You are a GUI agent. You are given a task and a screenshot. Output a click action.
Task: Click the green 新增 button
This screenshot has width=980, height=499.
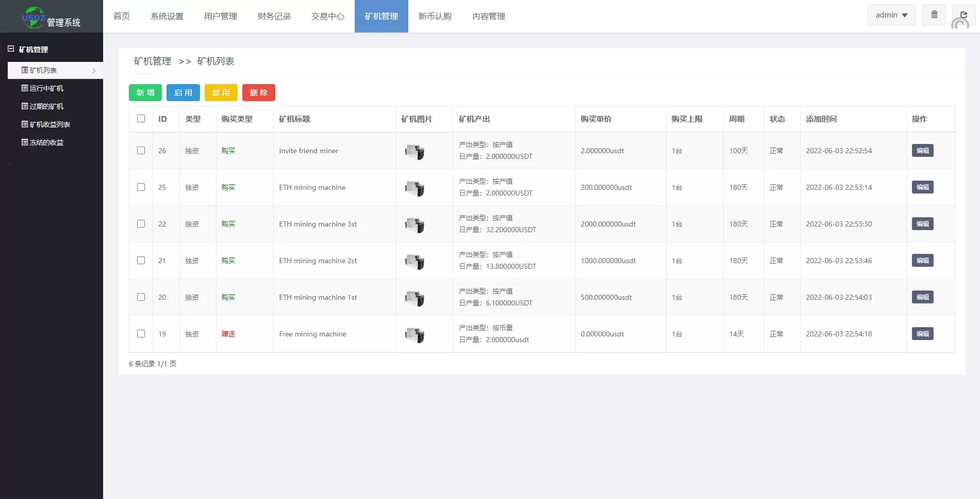pos(145,92)
